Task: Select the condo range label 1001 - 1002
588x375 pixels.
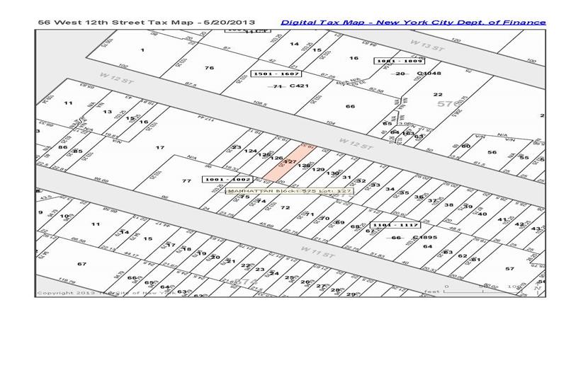Action: pos(227,180)
